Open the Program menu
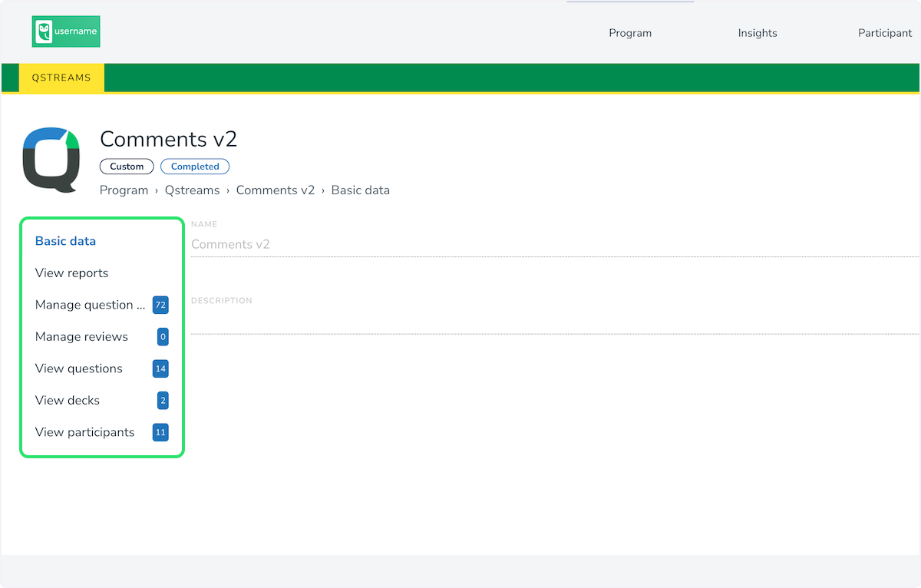Screen dimensions: 921x588 [630, 33]
